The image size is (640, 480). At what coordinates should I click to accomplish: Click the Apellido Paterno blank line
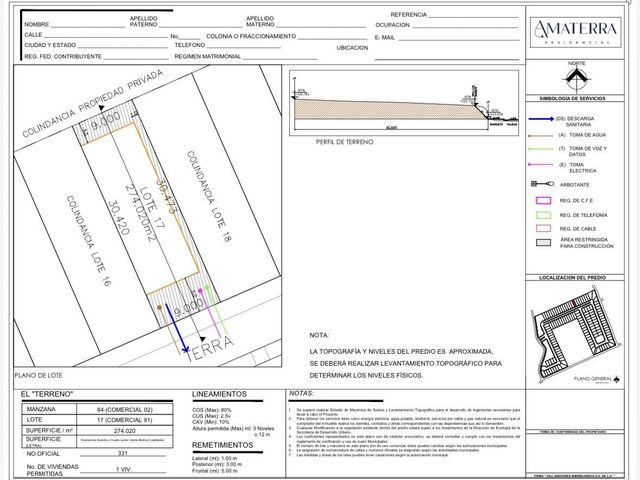click(x=200, y=27)
